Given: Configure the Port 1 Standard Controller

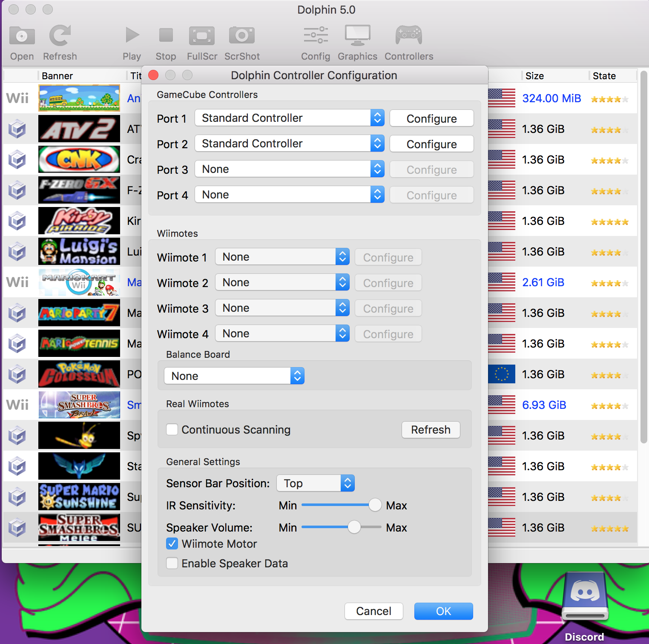Looking at the screenshot, I should pos(431,118).
